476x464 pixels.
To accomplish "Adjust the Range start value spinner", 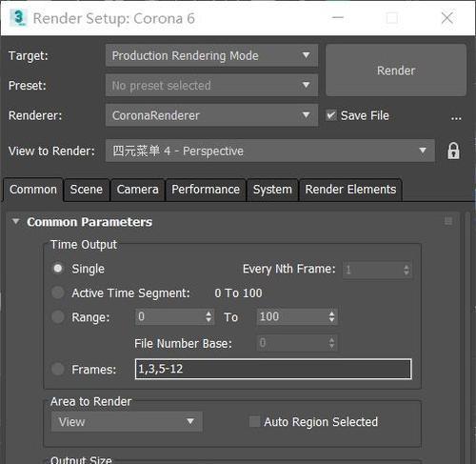I will 208,316.
